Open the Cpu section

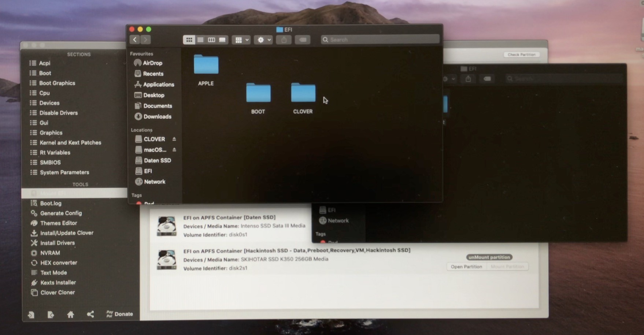coord(40,93)
